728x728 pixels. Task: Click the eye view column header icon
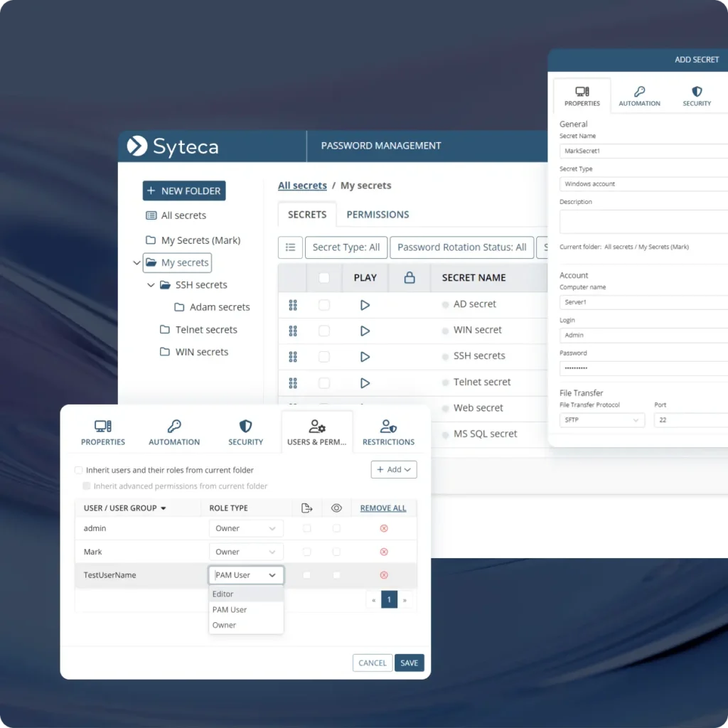coord(336,508)
